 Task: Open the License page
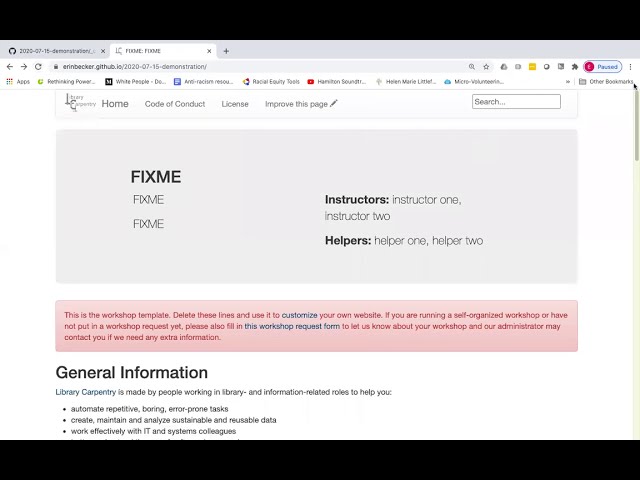point(235,104)
